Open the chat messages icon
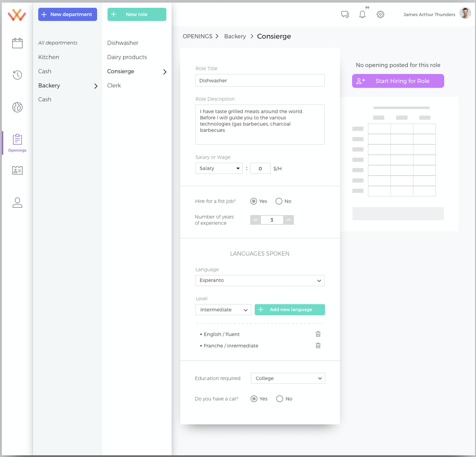The image size is (476, 457). (345, 14)
